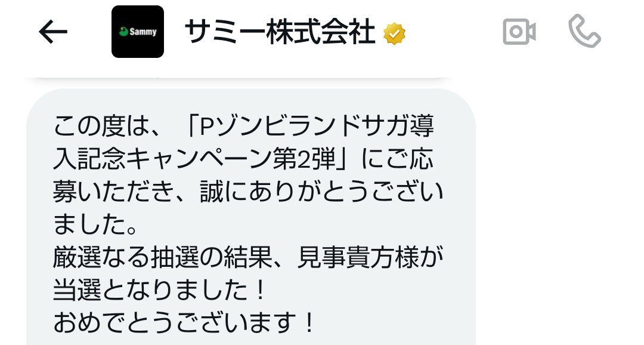The height and width of the screenshot is (345, 644).
Task: Click the white Sammy wordmark in avatar
Action: (143, 32)
